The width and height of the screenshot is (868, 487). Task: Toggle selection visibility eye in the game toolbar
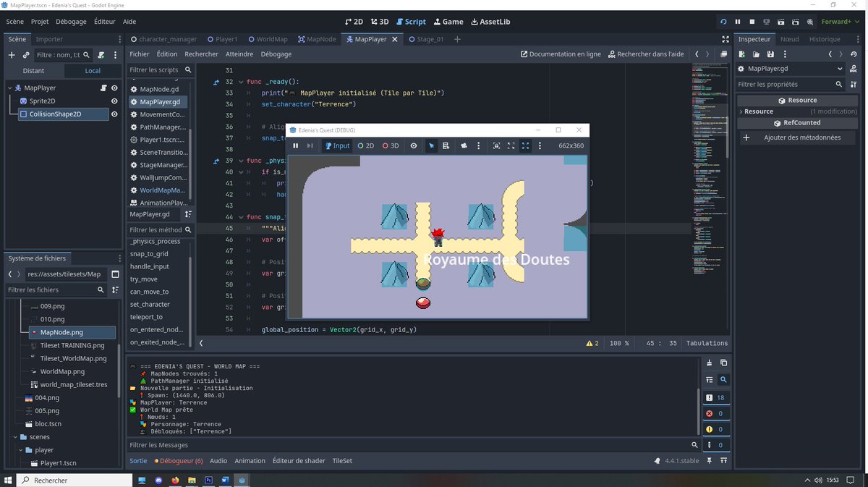click(414, 145)
